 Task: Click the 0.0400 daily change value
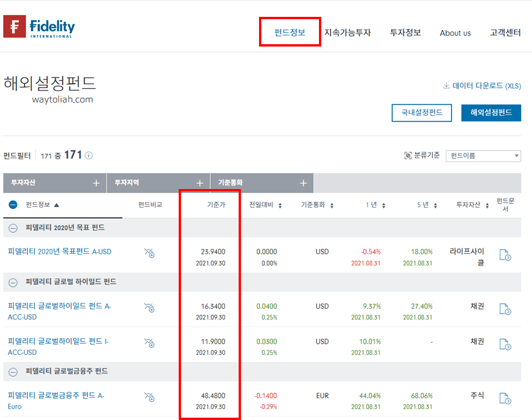point(267,306)
